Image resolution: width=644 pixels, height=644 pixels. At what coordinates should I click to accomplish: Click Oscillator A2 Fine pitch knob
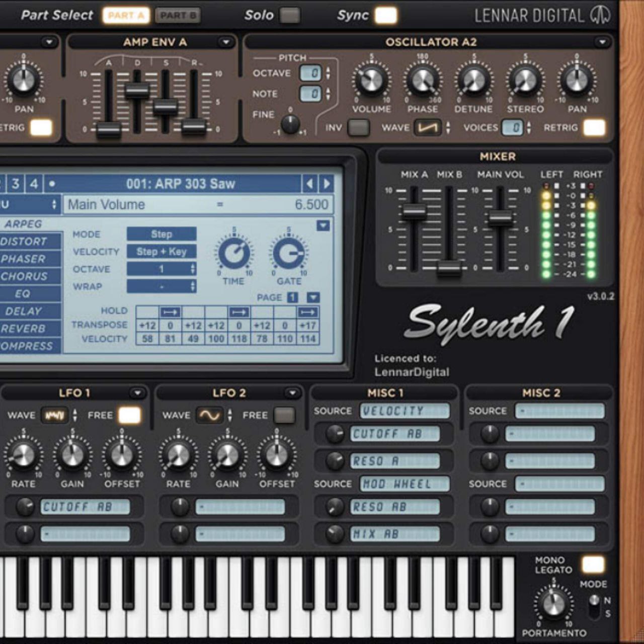coord(290,124)
